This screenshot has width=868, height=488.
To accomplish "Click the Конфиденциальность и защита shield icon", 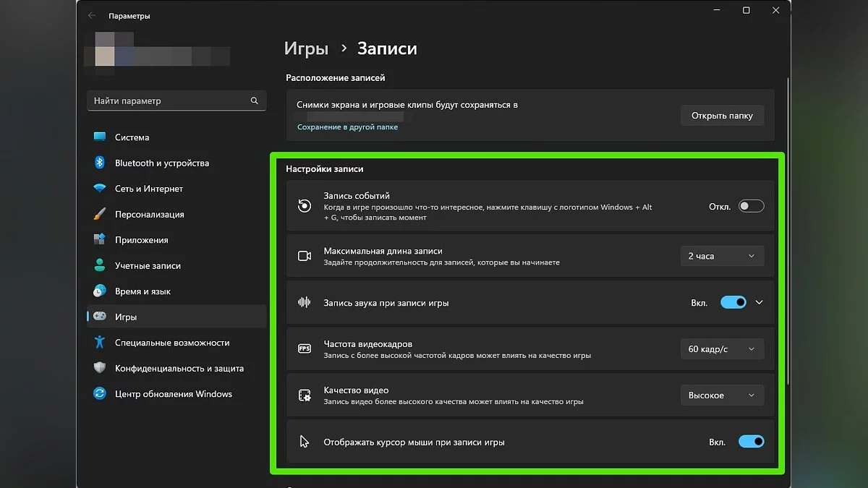I will tap(100, 369).
